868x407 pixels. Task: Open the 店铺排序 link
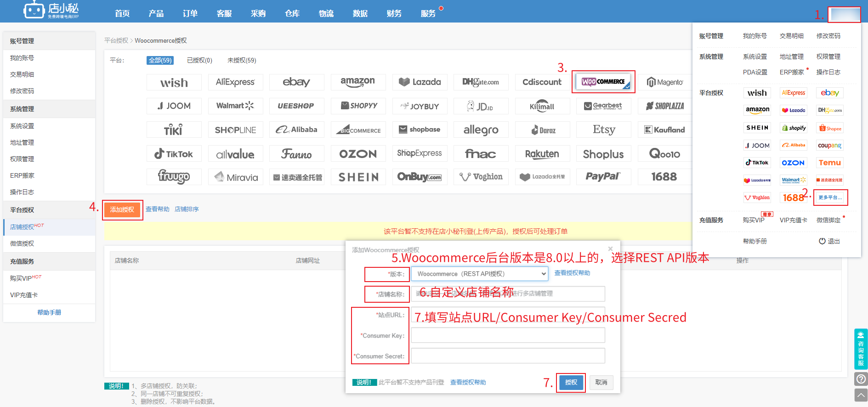(187, 209)
